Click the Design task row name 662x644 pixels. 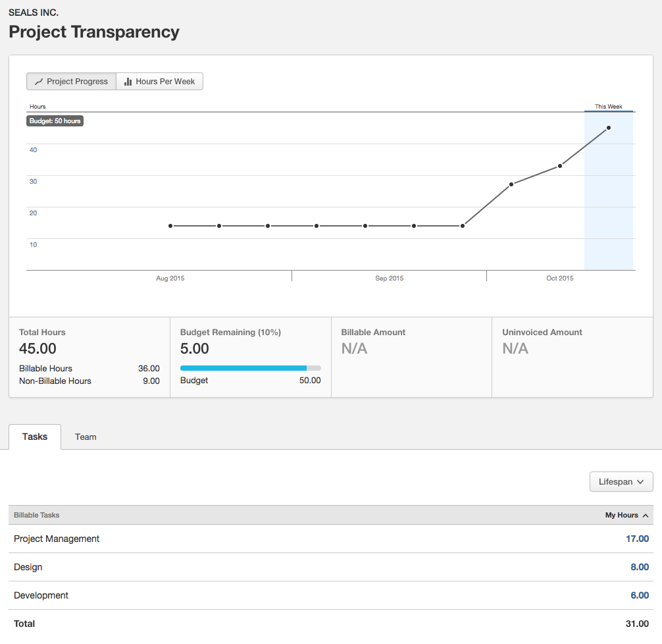28,567
